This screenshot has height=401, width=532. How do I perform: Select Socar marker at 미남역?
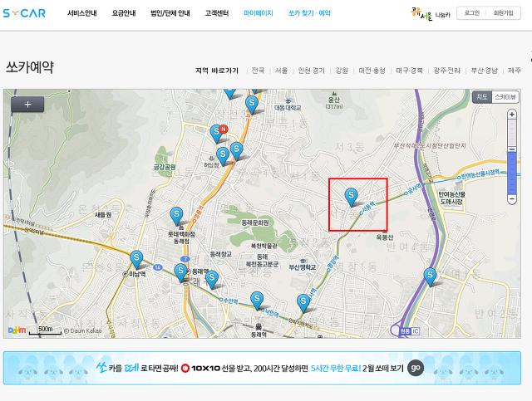(136, 260)
